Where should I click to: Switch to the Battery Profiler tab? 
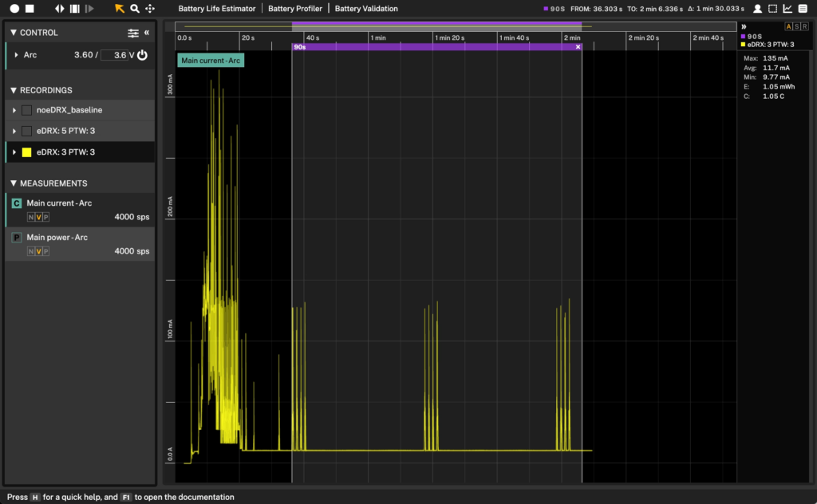[x=294, y=9]
